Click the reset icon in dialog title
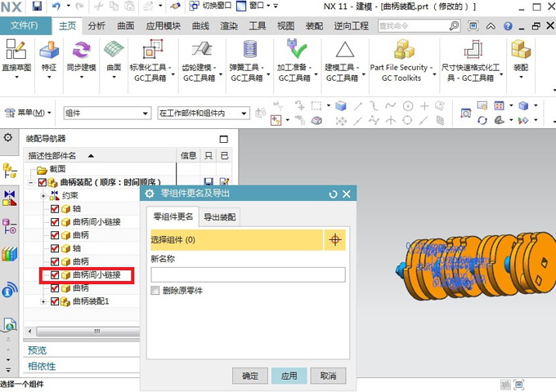The height and width of the screenshot is (392, 556). (333, 194)
